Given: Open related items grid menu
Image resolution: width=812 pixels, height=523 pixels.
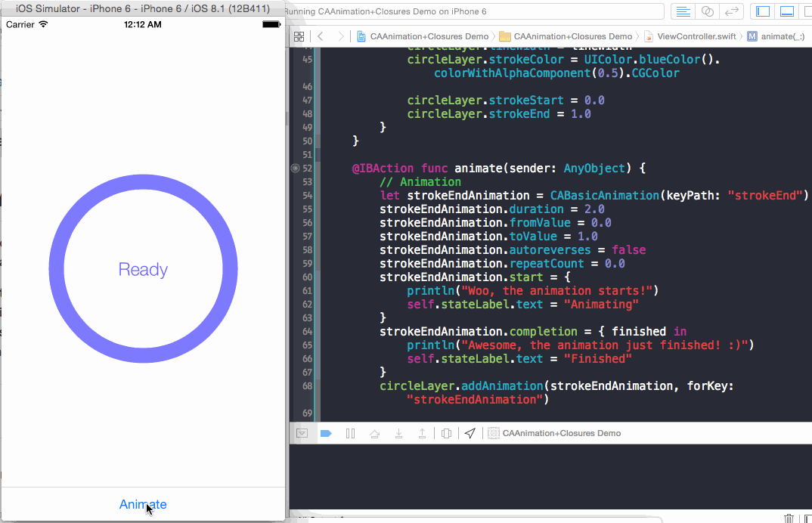Looking at the screenshot, I should click(299, 36).
